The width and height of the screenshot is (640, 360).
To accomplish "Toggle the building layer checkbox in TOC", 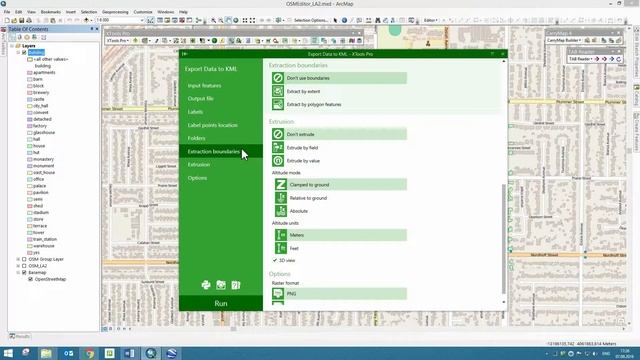I will [x=24, y=53].
